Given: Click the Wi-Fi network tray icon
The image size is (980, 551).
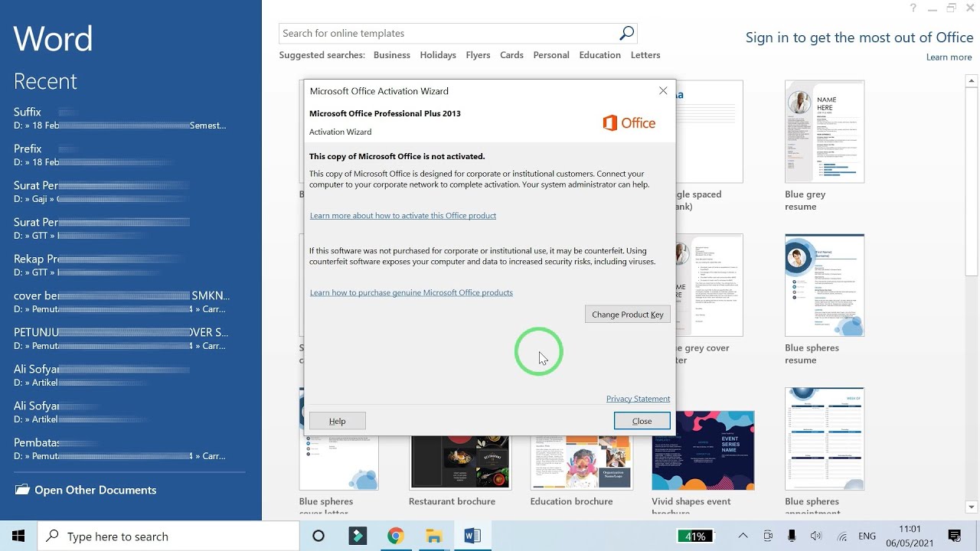Looking at the screenshot, I should pyautogui.click(x=842, y=536).
